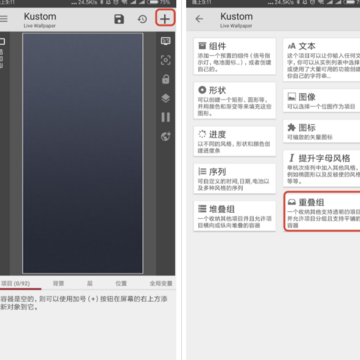
Task: Go back with the arrow icon
Action: coord(199,19)
